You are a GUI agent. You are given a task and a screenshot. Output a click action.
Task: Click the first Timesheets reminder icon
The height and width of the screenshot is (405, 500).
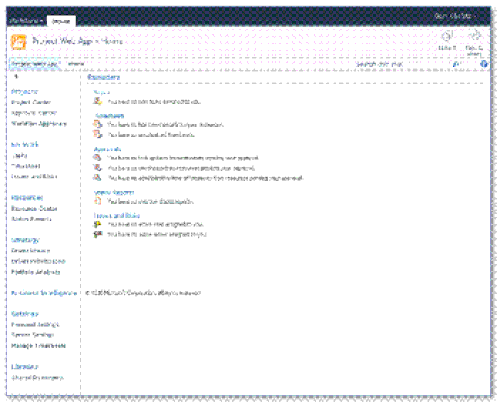click(98, 124)
